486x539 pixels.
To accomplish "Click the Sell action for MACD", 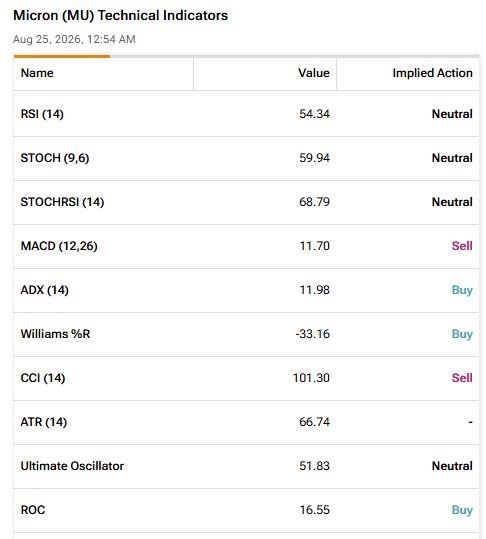I will [462, 246].
